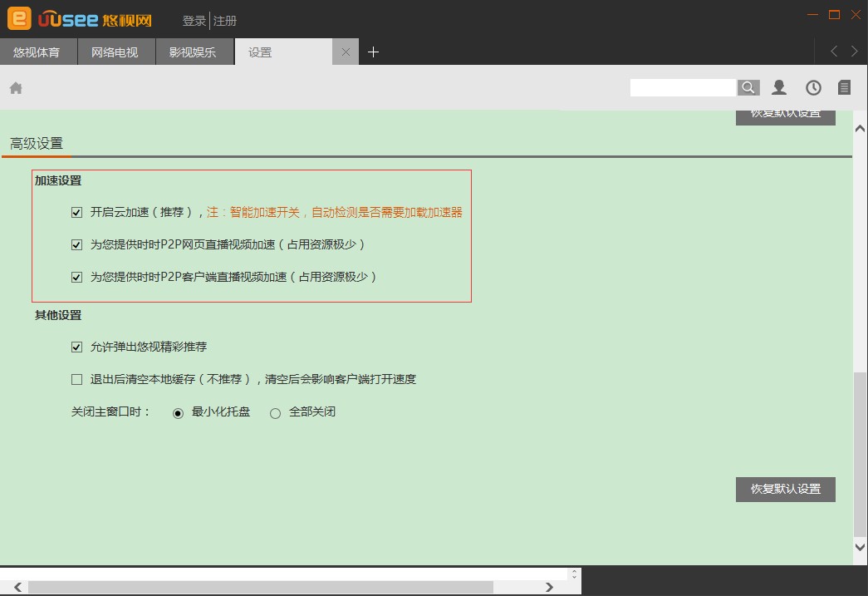The width and height of the screenshot is (868, 596).
Task: Click the vertical scrollbar down arrow
Action: (x=860, y=546)
